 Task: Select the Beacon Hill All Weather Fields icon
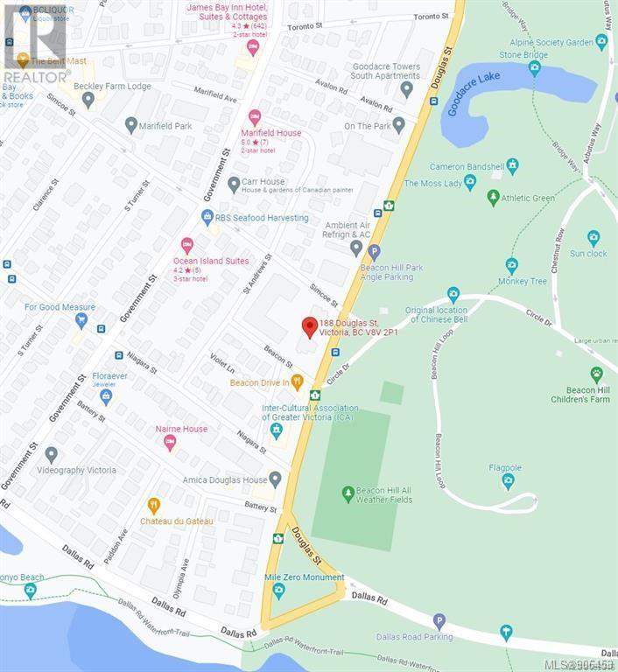click(x=348, y=494)
